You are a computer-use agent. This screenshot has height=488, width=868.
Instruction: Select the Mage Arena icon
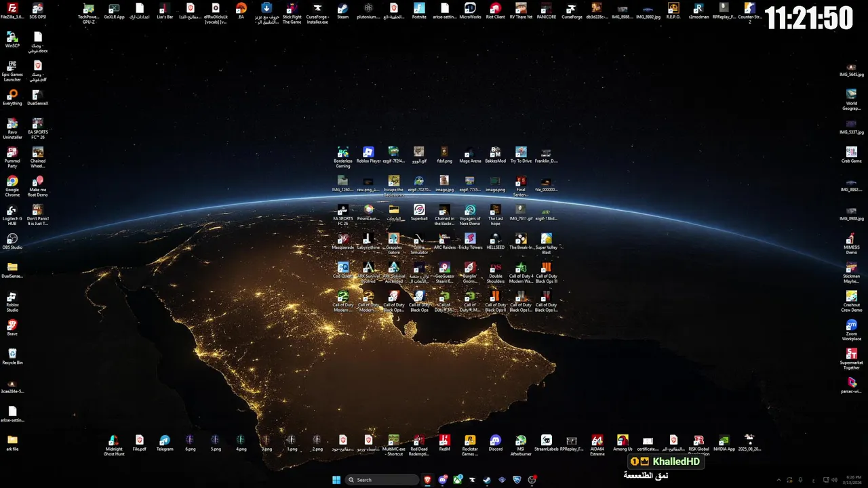coord(470,155)
